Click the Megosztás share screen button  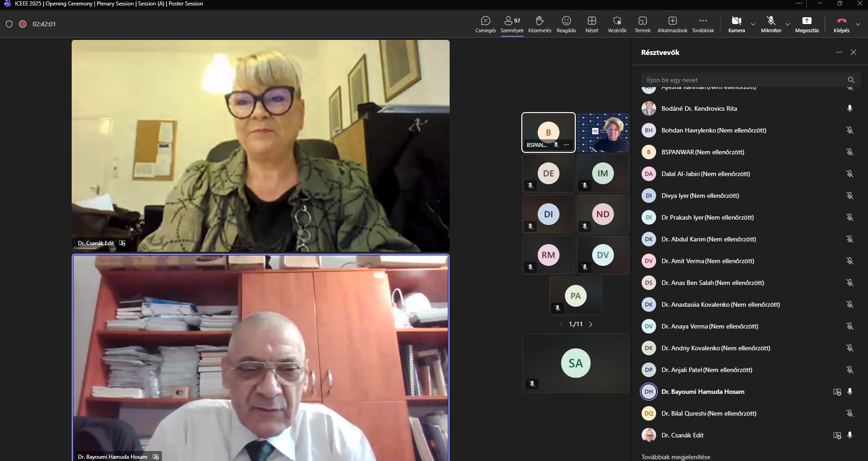(x=807, y=24)
